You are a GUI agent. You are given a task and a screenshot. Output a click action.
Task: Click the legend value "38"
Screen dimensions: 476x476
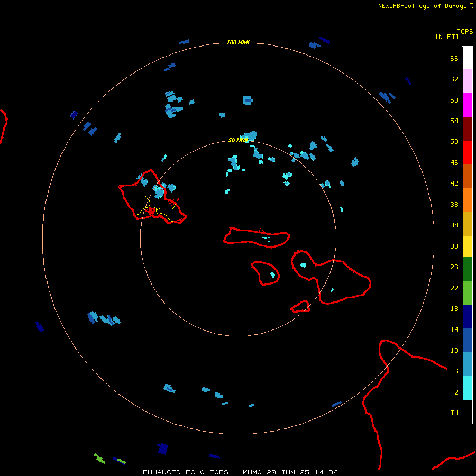[x=454, y=204]
